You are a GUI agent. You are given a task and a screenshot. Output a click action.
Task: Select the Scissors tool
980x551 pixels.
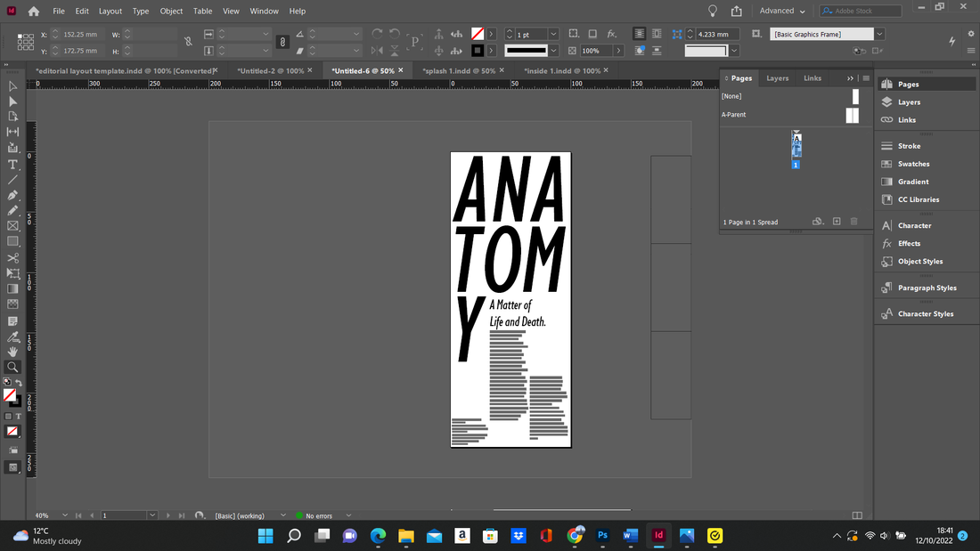point(12,257)
